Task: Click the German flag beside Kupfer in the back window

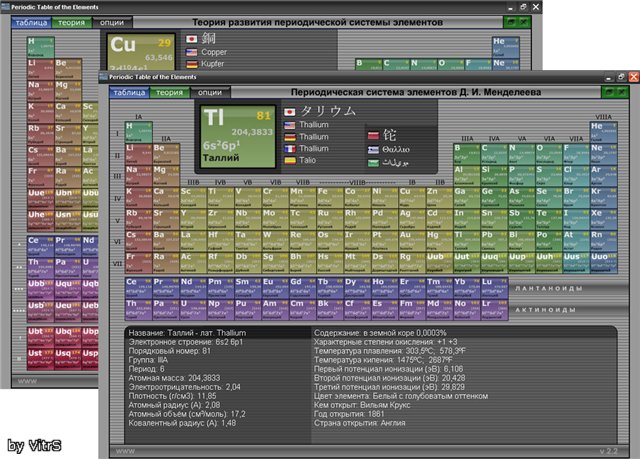Action: (x=191, y=64)
